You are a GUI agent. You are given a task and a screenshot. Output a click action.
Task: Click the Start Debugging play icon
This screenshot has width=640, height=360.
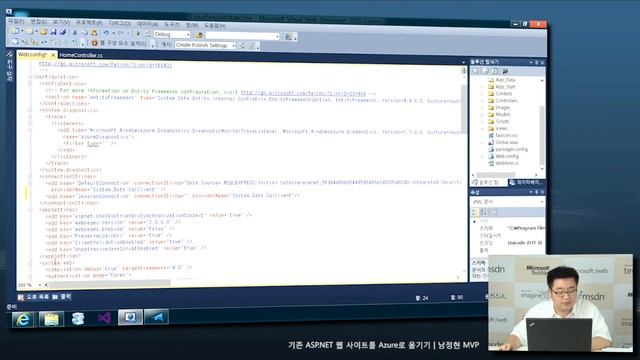(138, 34)
